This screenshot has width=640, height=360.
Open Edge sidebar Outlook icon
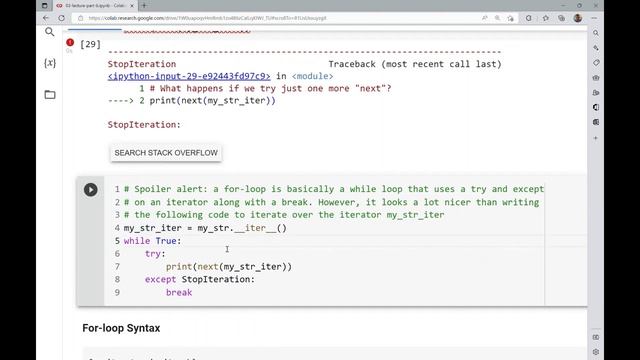(x=596, y=122)
